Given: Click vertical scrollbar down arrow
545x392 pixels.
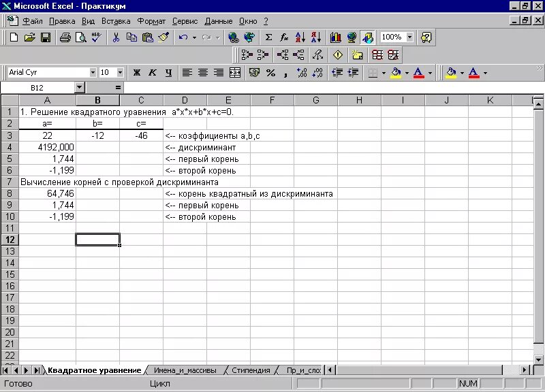Looking at the screenshot, I should click(538, 360).
